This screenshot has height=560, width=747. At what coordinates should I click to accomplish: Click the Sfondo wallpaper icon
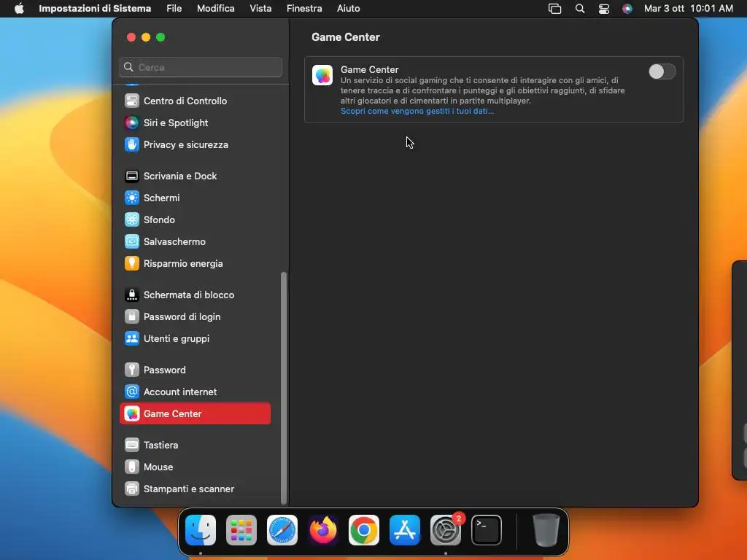(x=132, y=220)
